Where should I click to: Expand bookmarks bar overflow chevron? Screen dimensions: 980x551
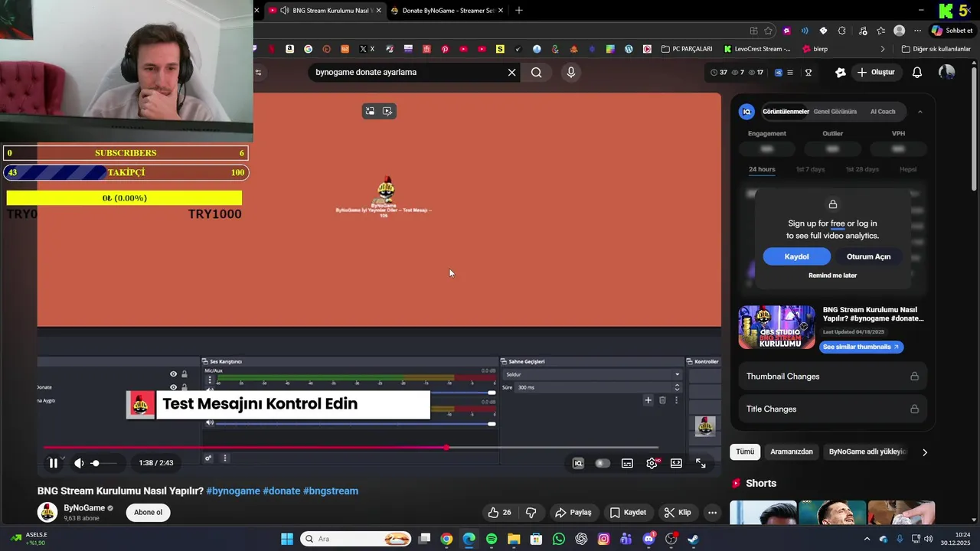883,49
